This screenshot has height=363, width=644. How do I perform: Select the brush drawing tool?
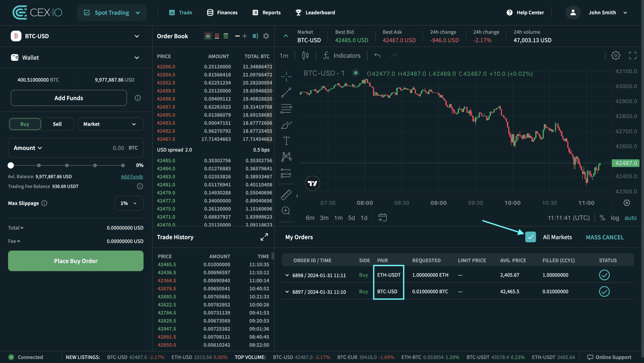[286, 125]
